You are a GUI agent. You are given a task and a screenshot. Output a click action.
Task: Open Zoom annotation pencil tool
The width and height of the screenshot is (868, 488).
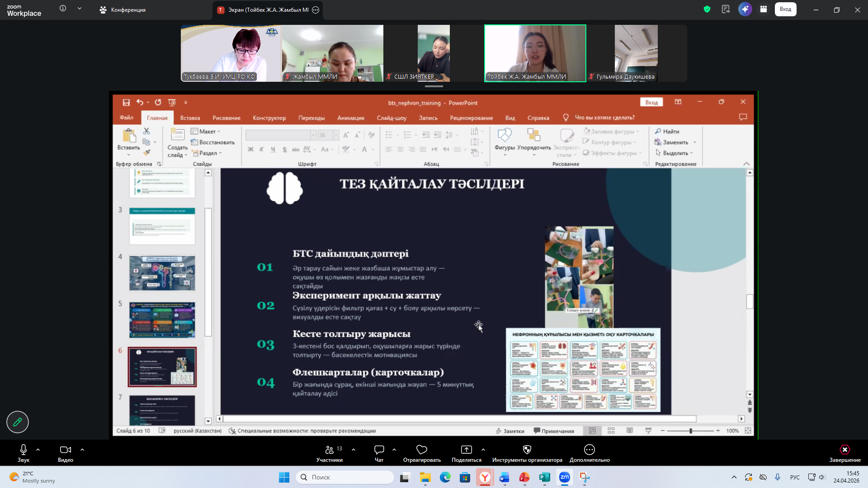click(x=18, y=422)
